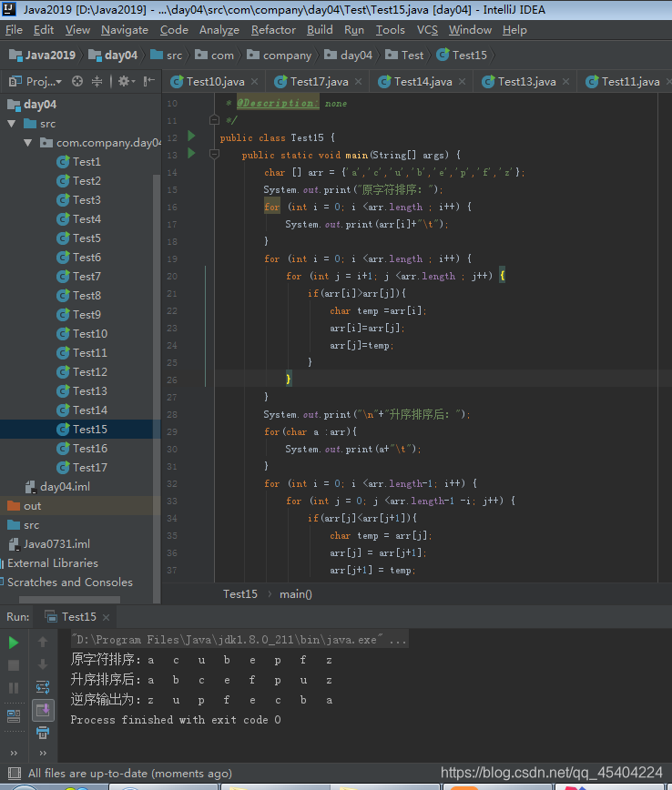Viewport: 672px width, 790px height.
Task: Click the Java2019 breadcrumb in navigation bar
Action: pyautogui.click(x=43, y=55)
